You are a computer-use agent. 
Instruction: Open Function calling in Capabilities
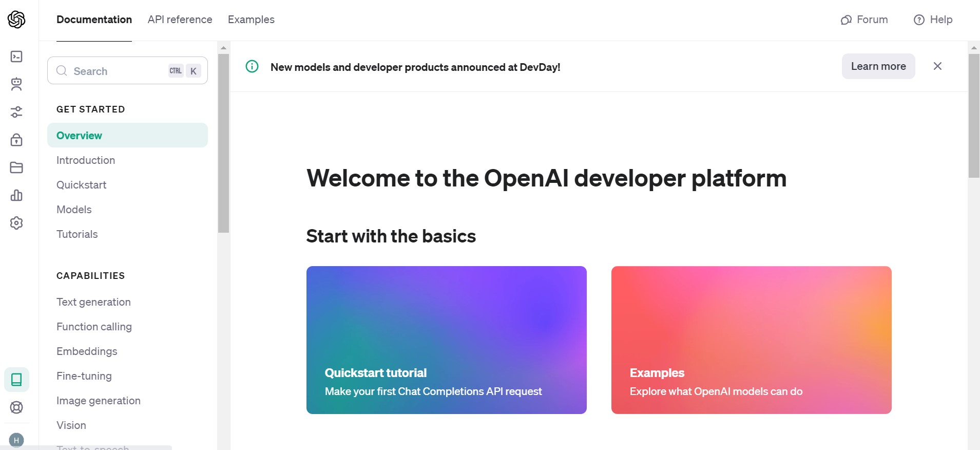click(x=94, y=327)
